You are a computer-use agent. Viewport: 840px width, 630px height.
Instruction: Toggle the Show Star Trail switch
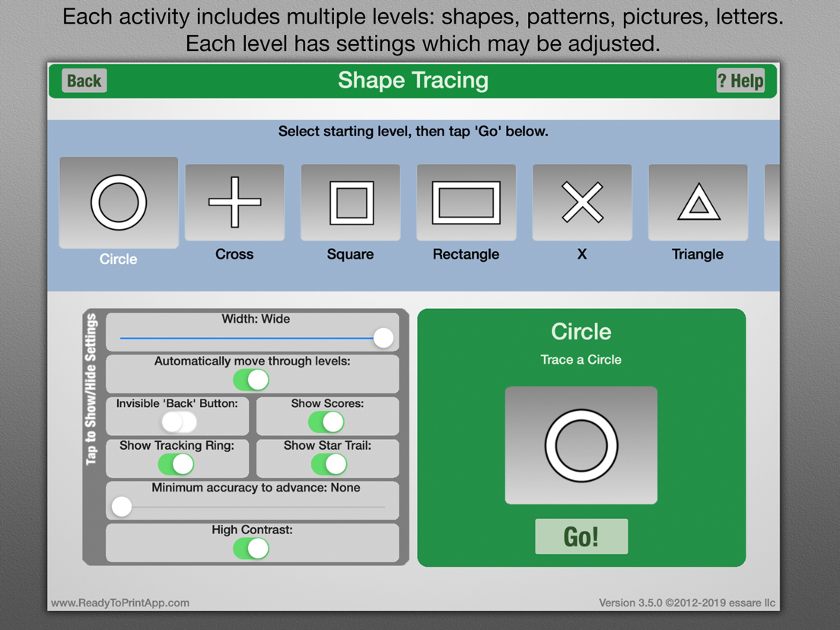point(329,464)
